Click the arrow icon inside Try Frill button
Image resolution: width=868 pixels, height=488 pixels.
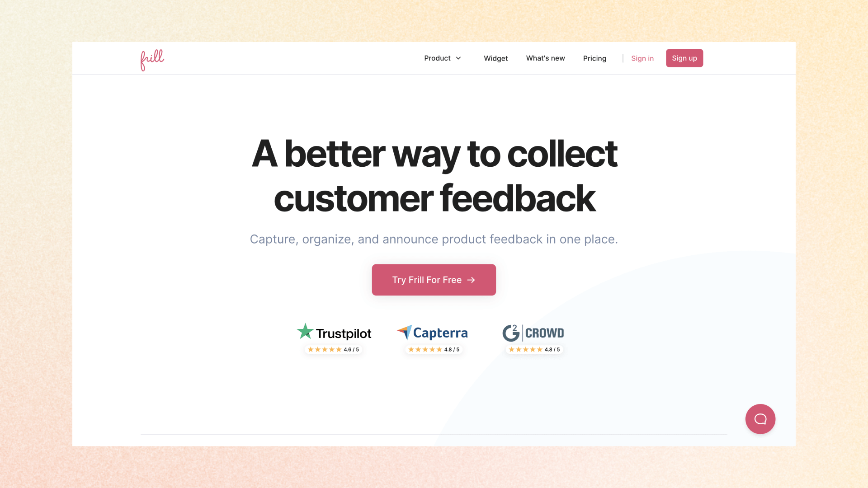(471, 279)
